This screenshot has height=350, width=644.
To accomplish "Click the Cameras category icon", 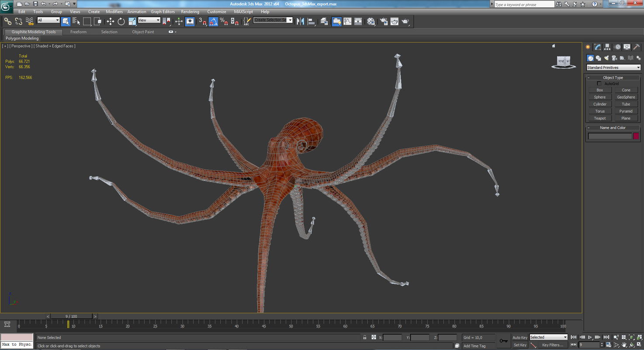I will [x=614, y=58].
